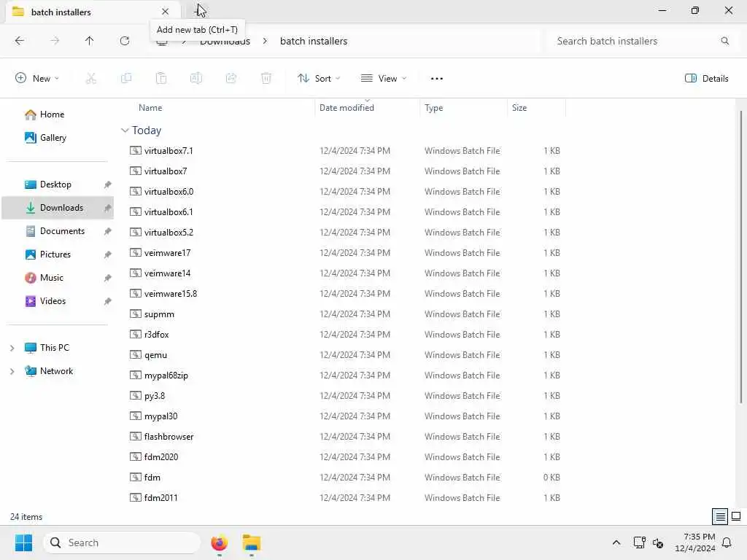
Task: Sort by the Type column header
Action: tap(433, 108)
